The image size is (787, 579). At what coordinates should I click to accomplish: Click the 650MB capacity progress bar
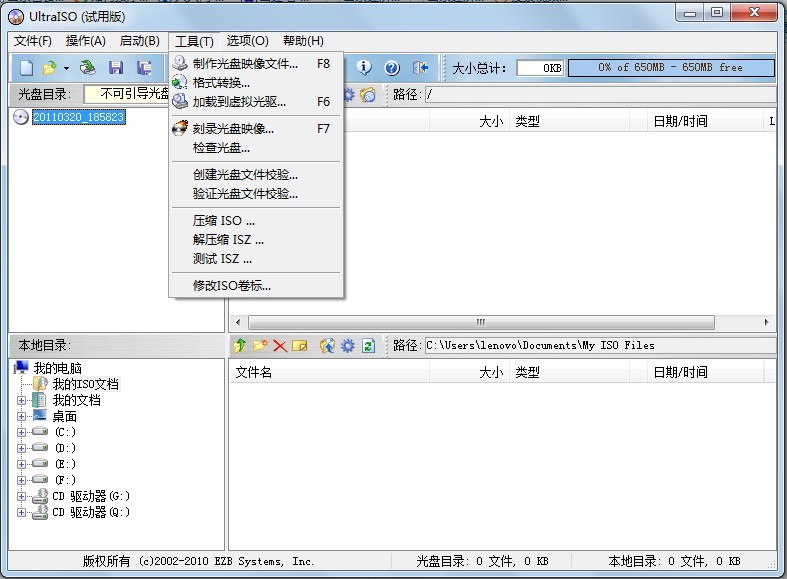(x=670, y=68)
